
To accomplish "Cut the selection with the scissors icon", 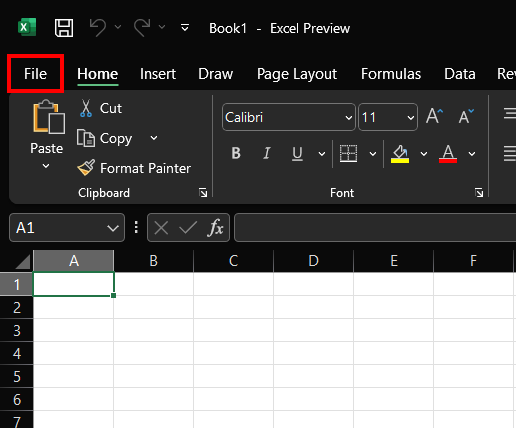I will tap(86, 108).
